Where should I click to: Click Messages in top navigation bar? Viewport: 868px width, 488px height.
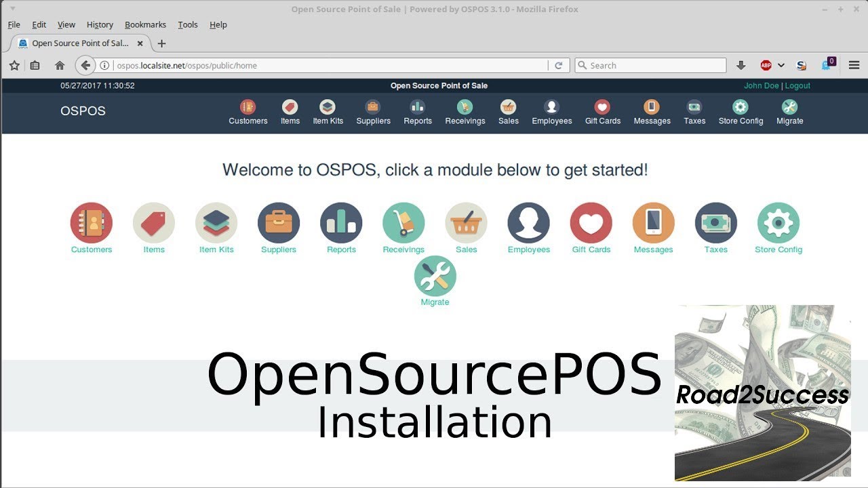coord(652,113)
